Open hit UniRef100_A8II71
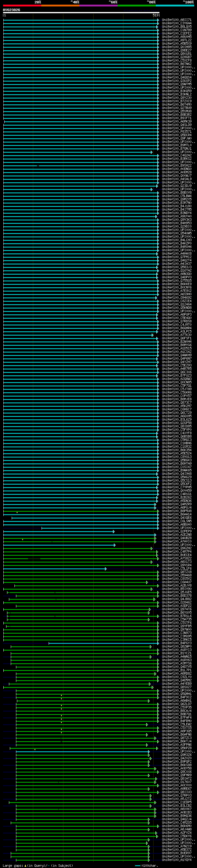 click(177, 20)
